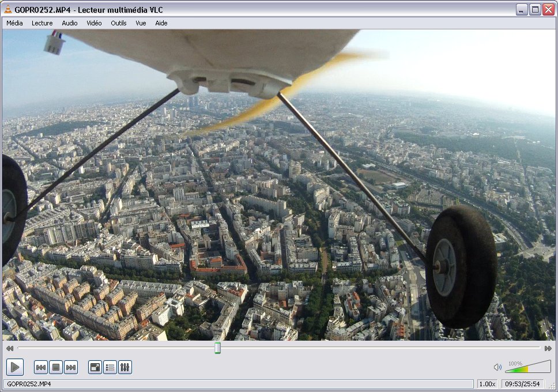Open the Lecture menu
558x392 pixels.
coord(42,23)
